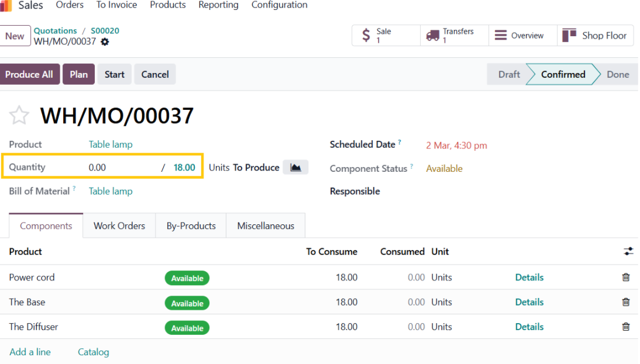Expand the Configuration menu

point(279,5)
